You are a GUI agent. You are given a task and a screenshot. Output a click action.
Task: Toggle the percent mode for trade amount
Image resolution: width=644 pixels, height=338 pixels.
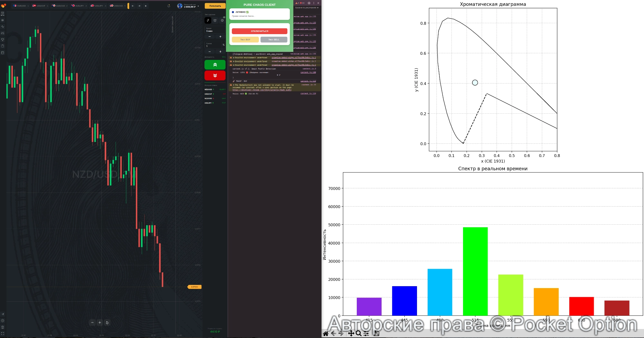pos(223,45)
